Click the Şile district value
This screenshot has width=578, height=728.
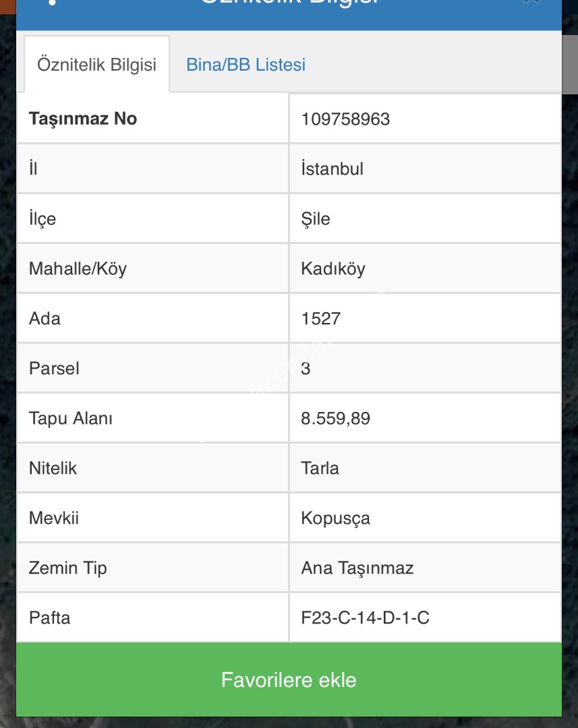316,219
